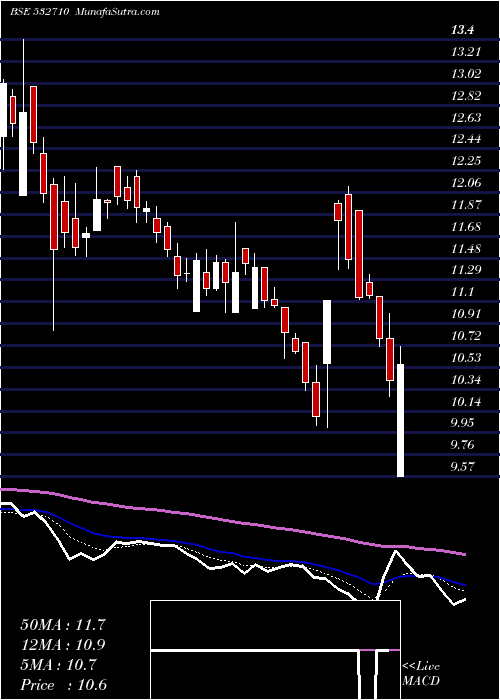Screen dimensions: 500x700
Task: Click the 11.29 price axis label
Action: pyautogui.click(x=466, y=270)
